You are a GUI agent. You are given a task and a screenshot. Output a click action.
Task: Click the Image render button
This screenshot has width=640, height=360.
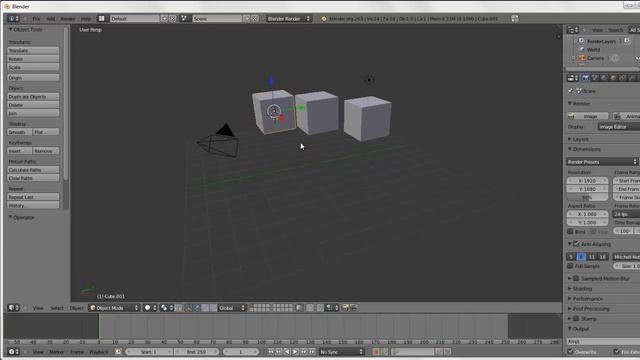(588, 116)
